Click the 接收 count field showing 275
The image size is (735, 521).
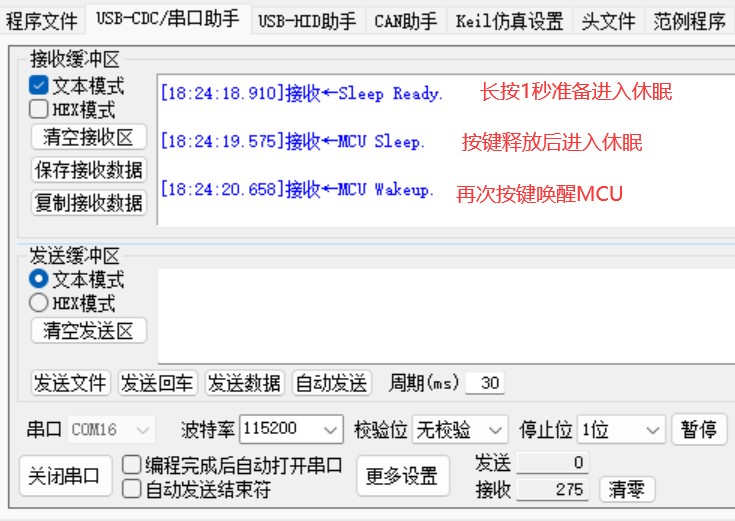click(x=552, y=490)
